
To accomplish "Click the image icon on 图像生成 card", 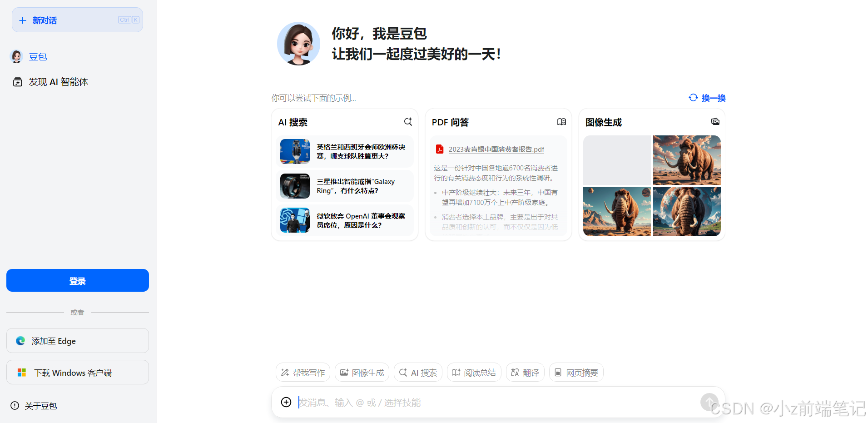I will 715,122.
